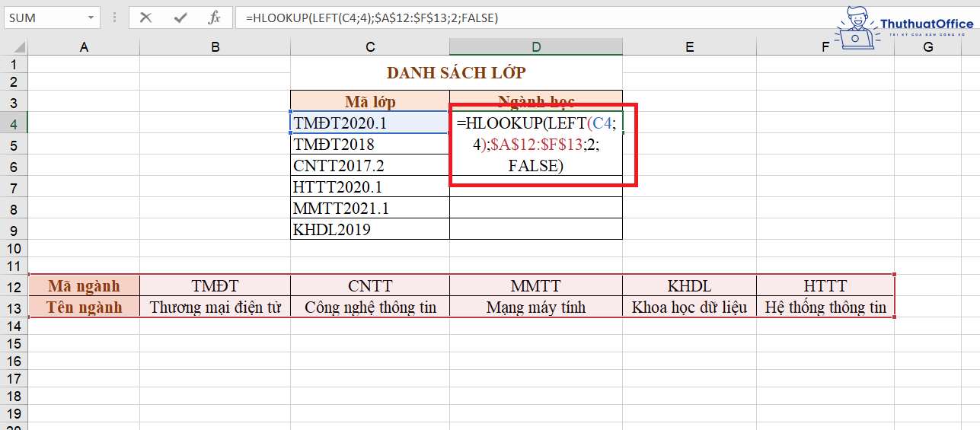Select the Hệ thống thông tin cell
This screenshot has width=980, height=430.
[825, 307]
